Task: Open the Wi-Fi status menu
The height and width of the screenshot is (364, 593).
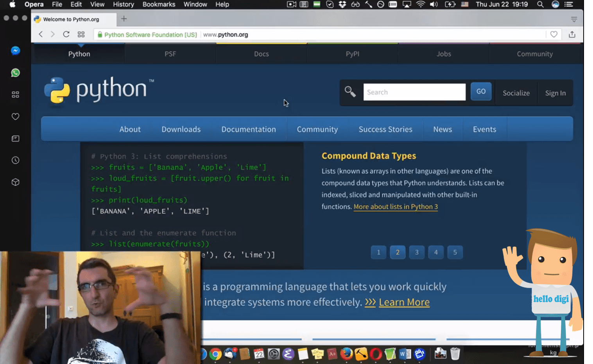Action: (421, 4)
